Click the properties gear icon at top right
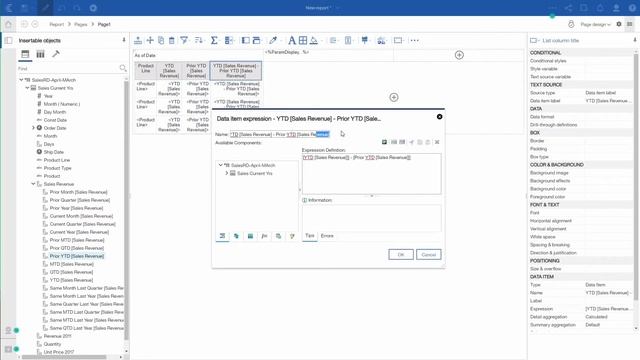 point(619,24)
